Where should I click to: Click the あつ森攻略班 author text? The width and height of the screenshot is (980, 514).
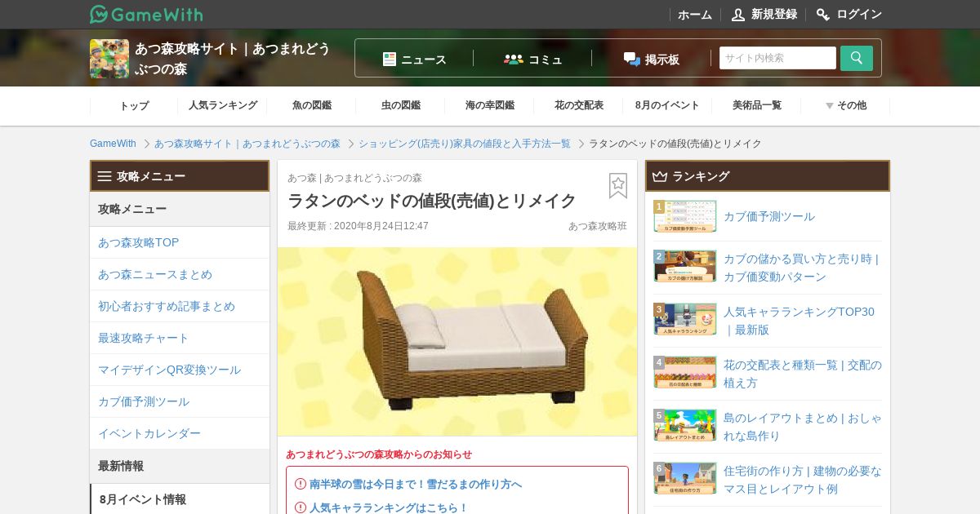598,226
